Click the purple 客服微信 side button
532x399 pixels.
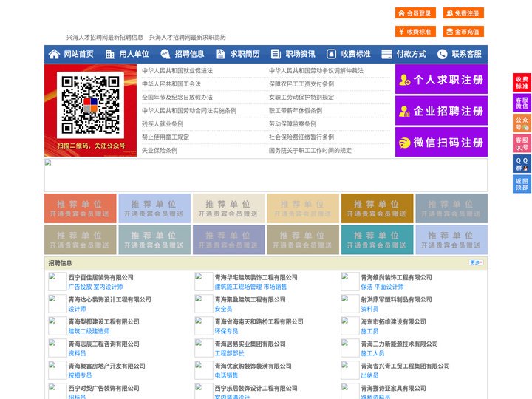522,103
